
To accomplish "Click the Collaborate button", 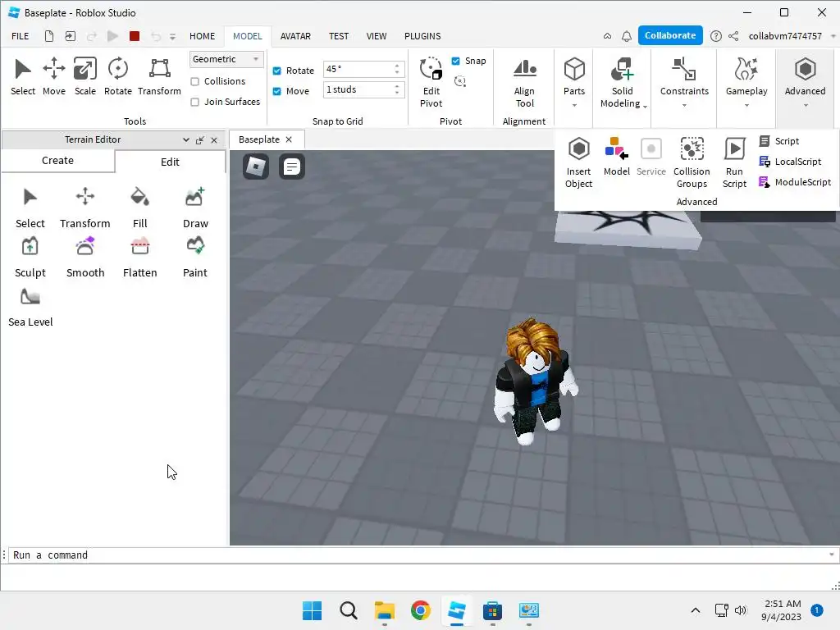I will tap(670, 35).
